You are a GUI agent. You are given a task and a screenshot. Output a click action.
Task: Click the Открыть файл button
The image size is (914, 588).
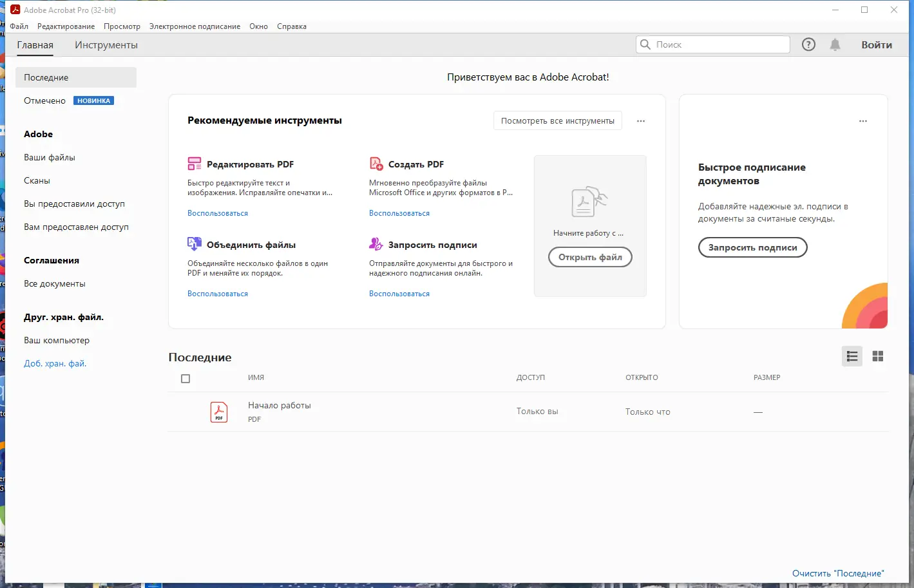[590, 257]
